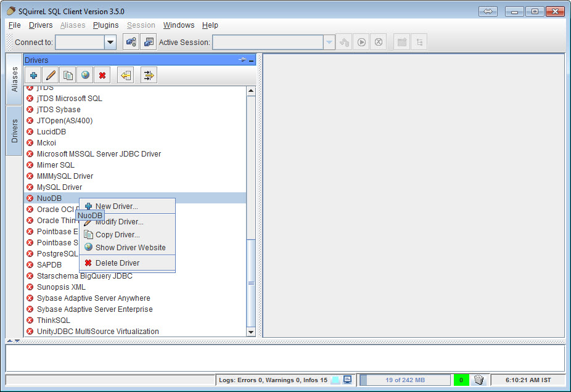This screenshot has width=571, height=392.
Task: Select Microsoft MSSQL Server JDBC Driver
Action: (135, 154)
